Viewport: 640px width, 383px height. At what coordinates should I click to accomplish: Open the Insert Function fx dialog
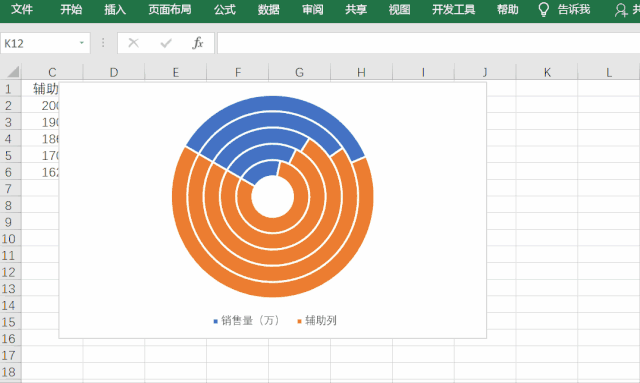point(198,43)
